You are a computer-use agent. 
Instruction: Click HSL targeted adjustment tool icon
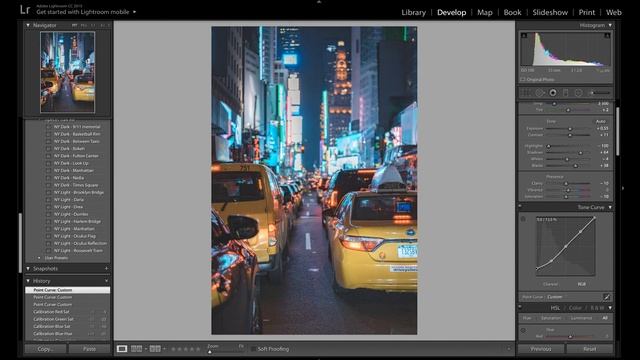523,330
